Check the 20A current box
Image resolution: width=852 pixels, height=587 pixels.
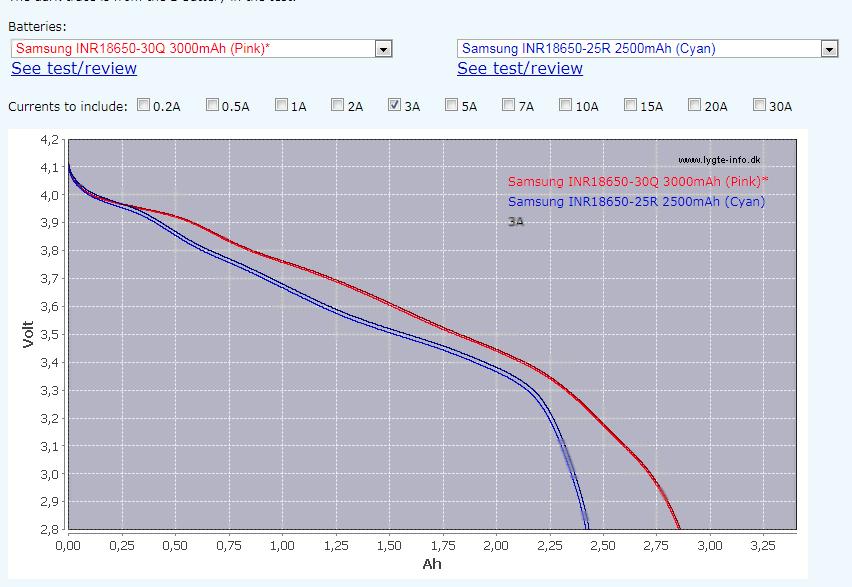click(696, 105)
